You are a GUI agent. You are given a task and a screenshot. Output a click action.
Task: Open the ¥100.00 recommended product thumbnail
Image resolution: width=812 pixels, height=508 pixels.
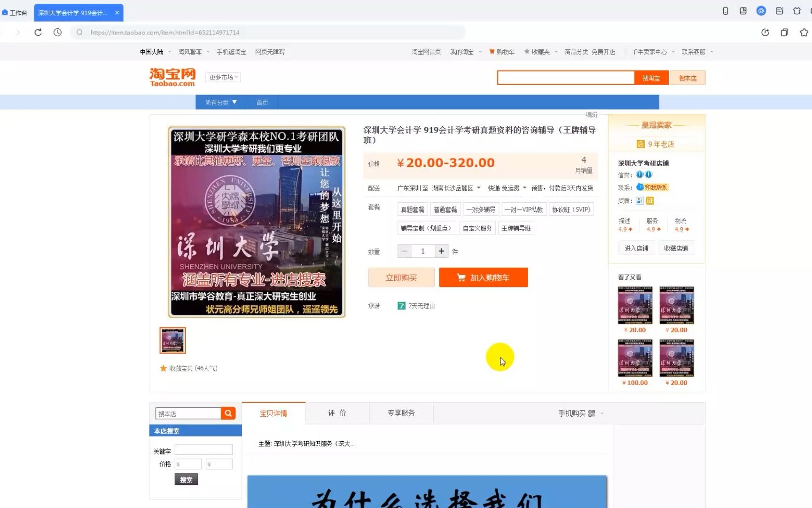[635, 358]
